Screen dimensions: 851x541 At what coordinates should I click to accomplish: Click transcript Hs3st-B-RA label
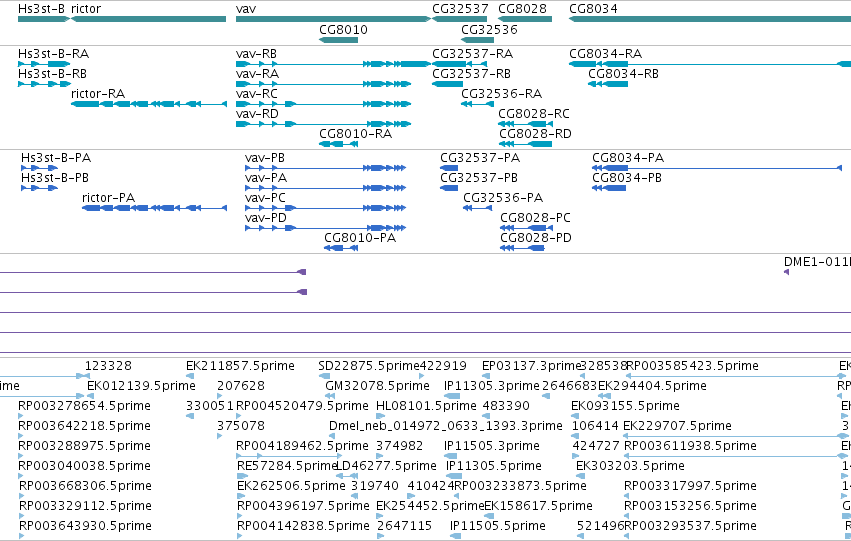(53, 54)
